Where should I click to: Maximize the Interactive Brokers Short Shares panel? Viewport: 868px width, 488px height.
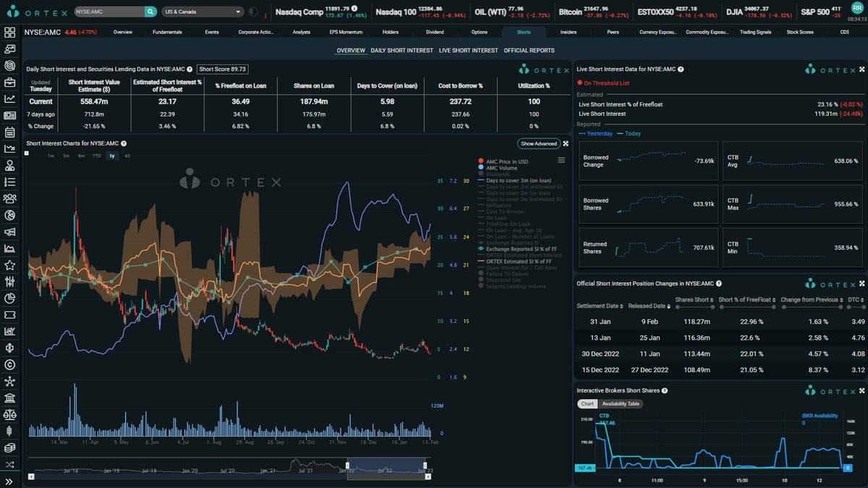862,390
